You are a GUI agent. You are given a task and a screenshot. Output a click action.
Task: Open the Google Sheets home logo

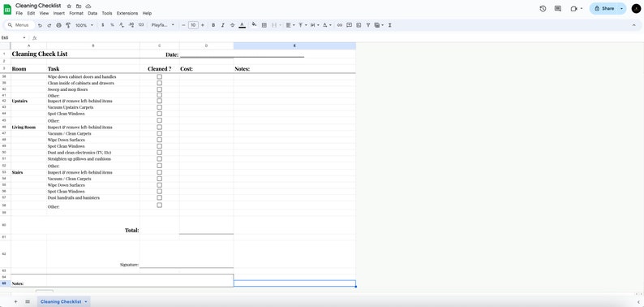coord(7,9)
